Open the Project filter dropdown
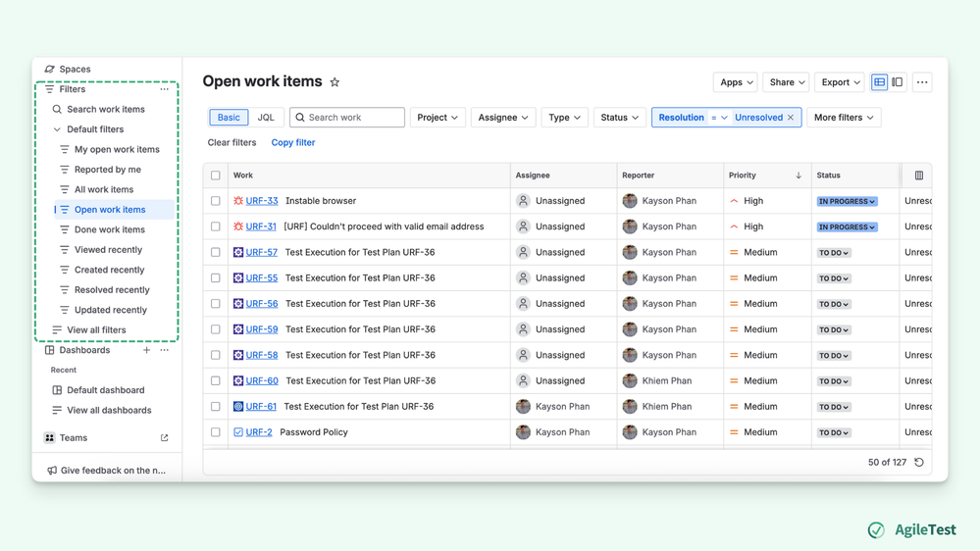 coord(438,118)
